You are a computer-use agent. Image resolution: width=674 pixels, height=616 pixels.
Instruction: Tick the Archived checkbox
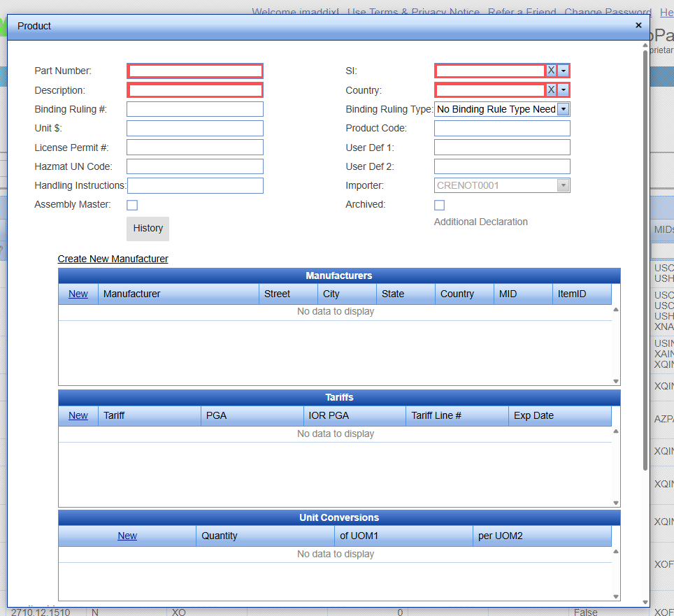click(439, 205)
